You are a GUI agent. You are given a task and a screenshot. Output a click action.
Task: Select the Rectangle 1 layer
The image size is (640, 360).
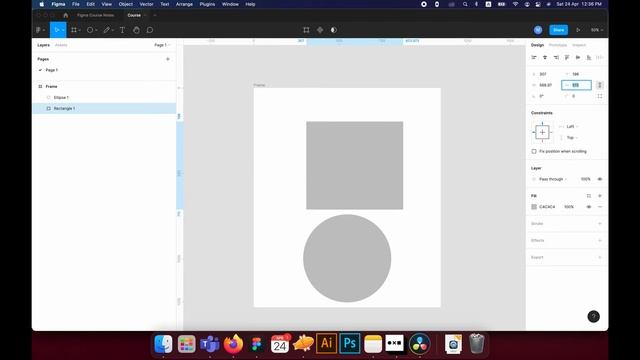[x=104, y=109]
